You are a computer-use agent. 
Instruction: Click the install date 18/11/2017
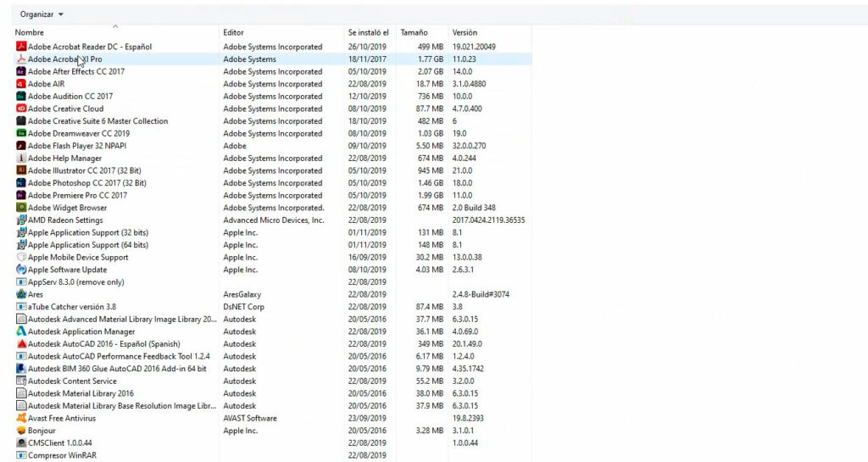click(x=367, y=59)
